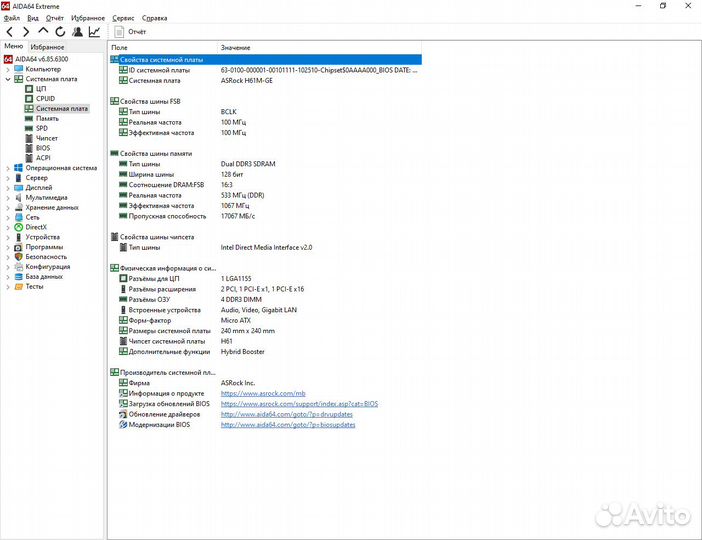
Task: Expand the Дисплей tree node
Action: [8, 188]
